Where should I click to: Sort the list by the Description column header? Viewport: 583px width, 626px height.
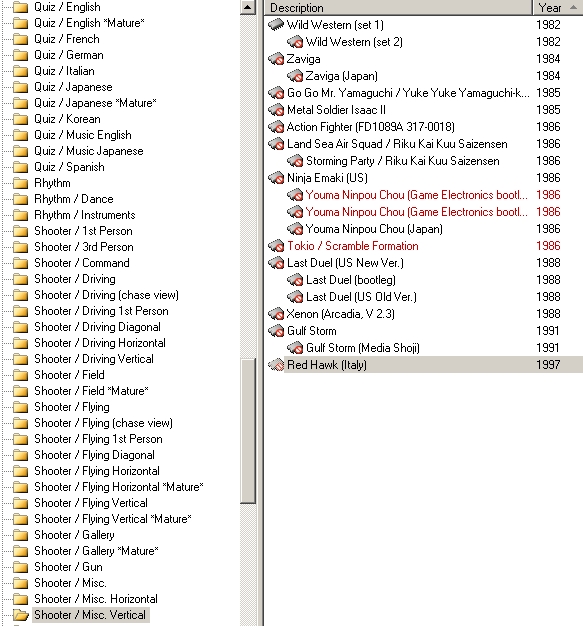pos(398,8)
